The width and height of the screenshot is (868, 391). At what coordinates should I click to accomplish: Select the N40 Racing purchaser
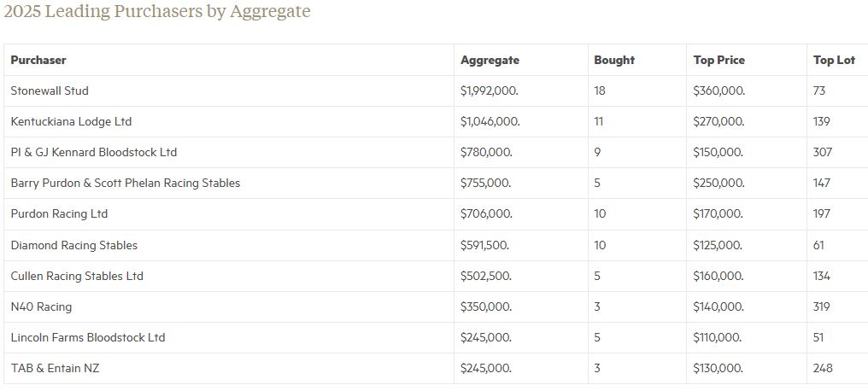(x=41, y=307)
